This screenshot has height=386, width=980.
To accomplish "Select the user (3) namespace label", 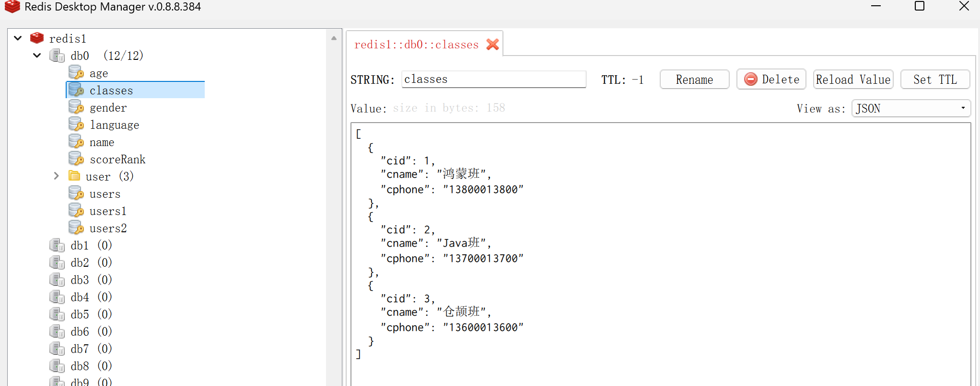I will point(110,177).
